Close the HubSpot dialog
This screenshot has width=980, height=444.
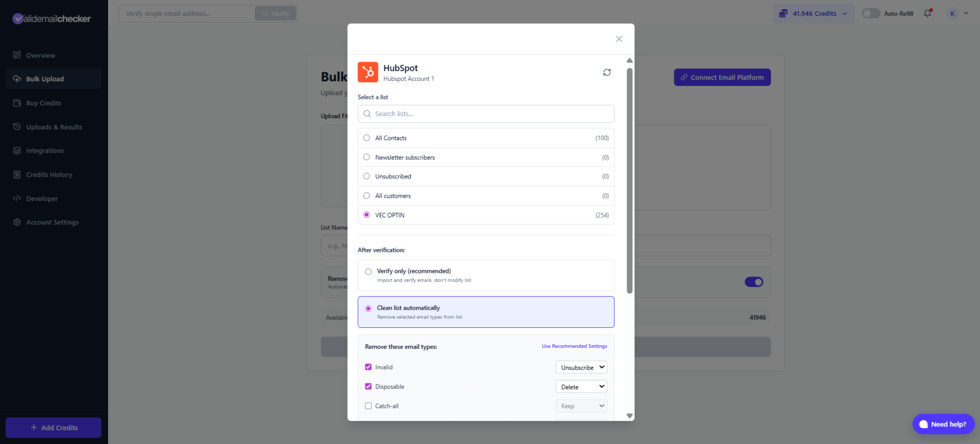[x=619, y=39]
